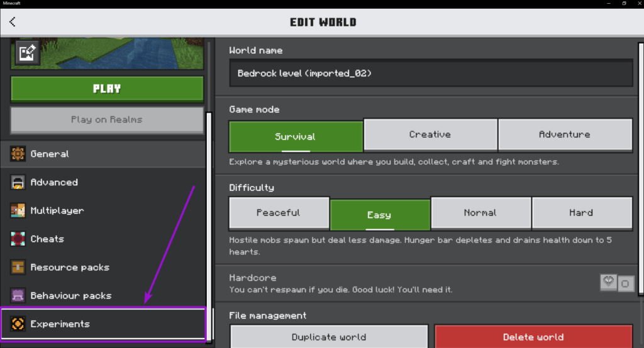The image size is (644, 348).
Task: Click the red Delete world button
Action: coord(533,337)
